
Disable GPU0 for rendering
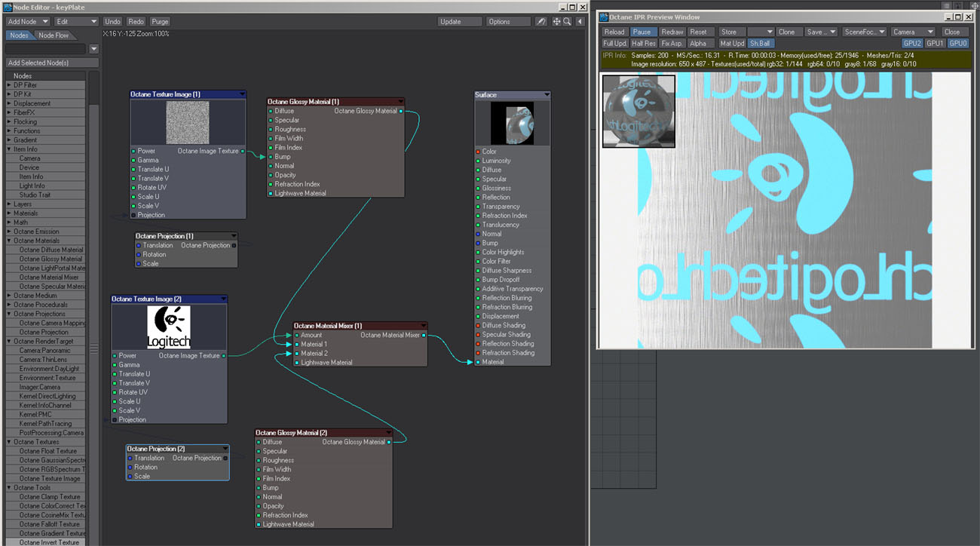click(x=958, y=44)
